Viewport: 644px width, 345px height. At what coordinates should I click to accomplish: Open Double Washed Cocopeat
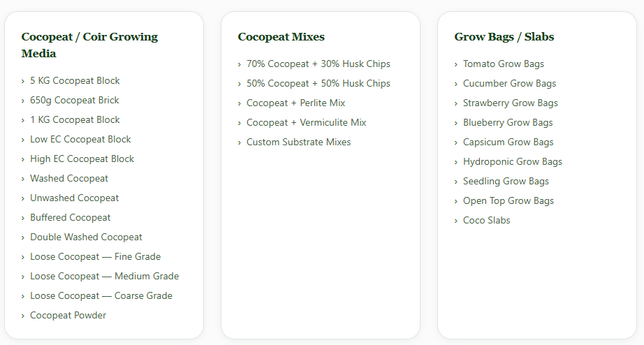click(86, 237)
